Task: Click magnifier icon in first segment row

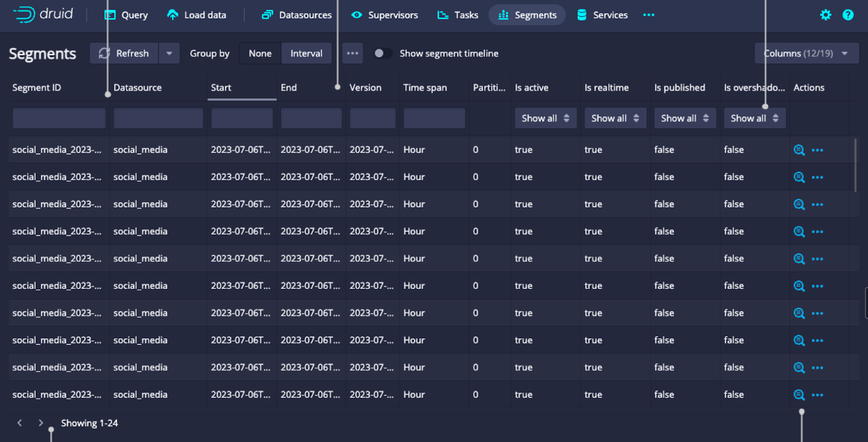Action: [x=799, y=150]
